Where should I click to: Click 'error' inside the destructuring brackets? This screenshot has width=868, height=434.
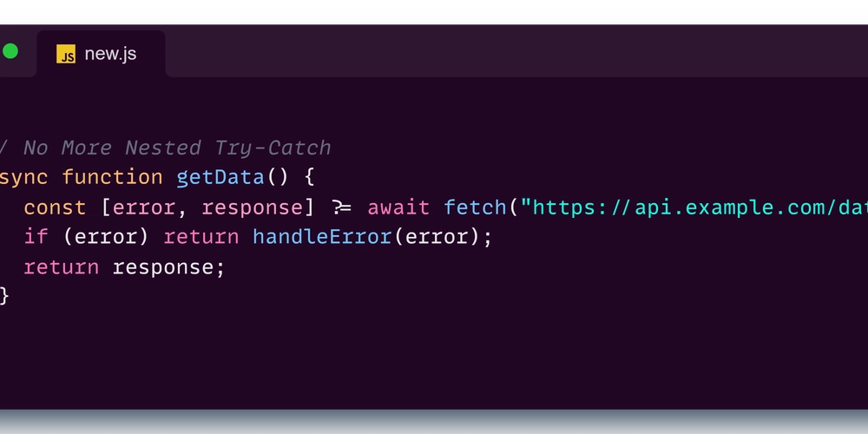[x=144, y=207]
